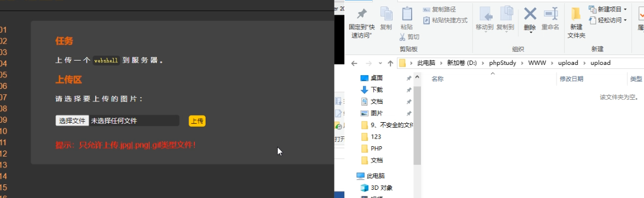Viewport: 644px width, 198px height.
Task: Go up one folder level with the up arrow
Action: [390, 63]
